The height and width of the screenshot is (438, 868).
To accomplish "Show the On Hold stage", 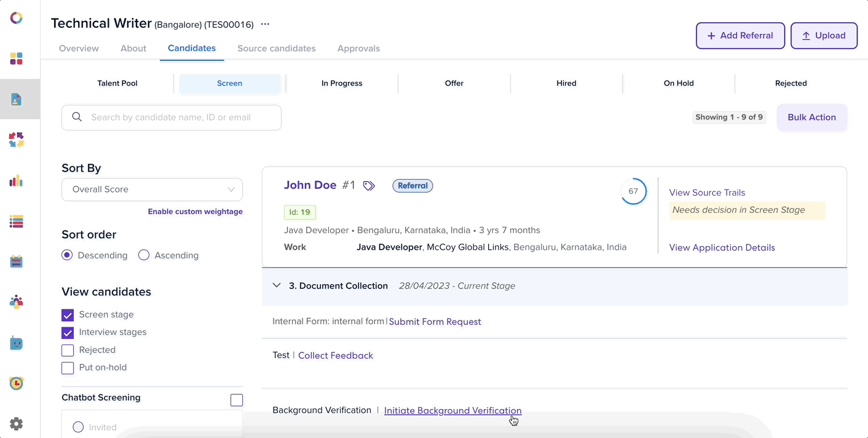I will pyautogui.click(x=679, y=83).
